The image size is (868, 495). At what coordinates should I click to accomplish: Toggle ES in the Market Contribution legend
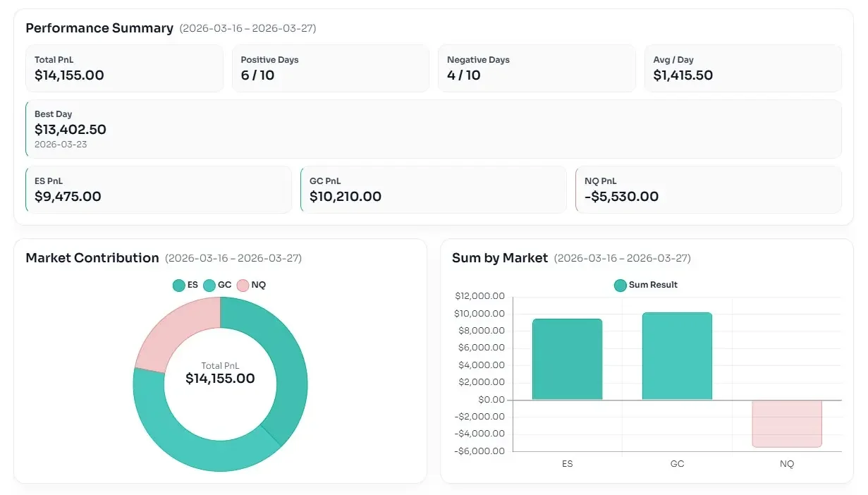tap(185, 285)
